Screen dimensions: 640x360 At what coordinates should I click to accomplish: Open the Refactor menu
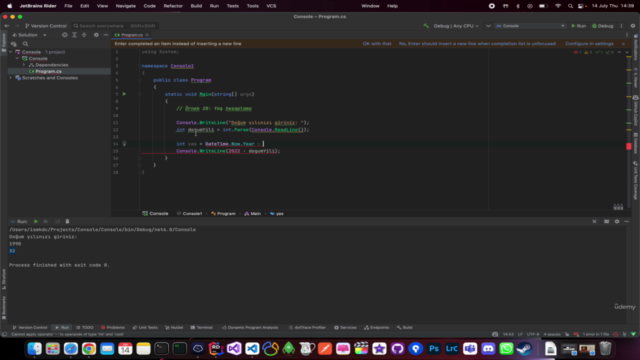(x=173, y=6)
